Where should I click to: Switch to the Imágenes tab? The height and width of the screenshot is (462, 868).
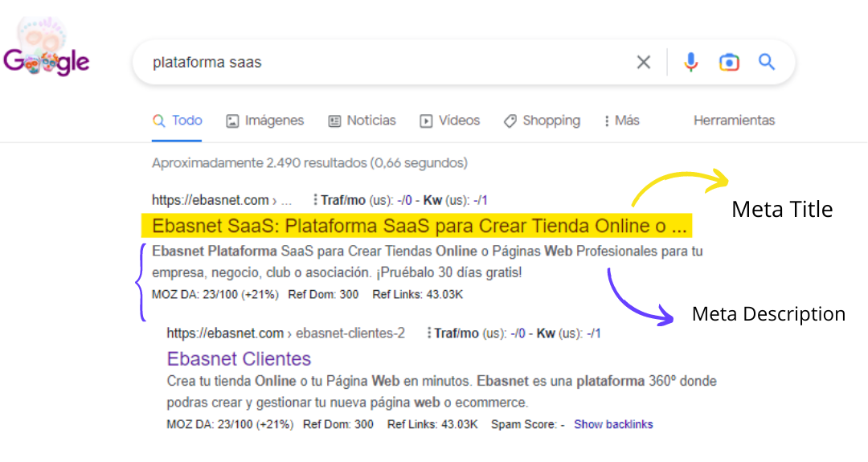(264, 121)
